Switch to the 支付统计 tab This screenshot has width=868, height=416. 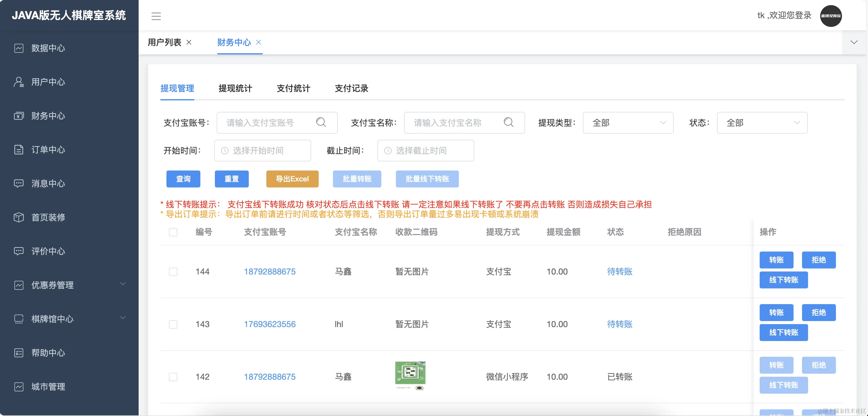click(294, 89)
